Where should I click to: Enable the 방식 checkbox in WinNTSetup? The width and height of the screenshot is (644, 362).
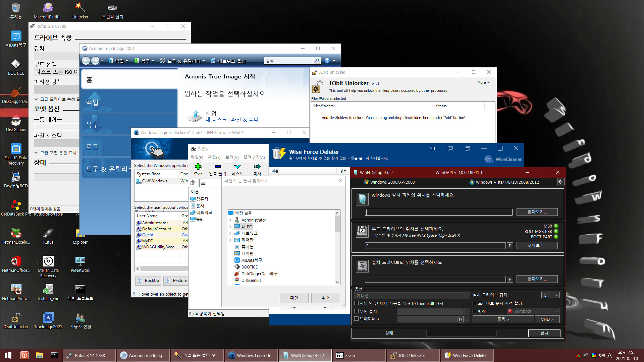click(x=475, y=311)
